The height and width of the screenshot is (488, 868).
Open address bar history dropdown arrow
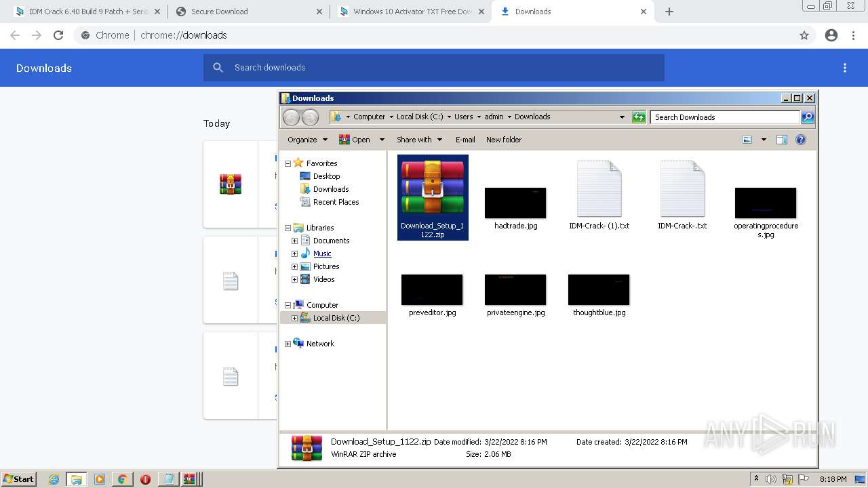(622, 117)
